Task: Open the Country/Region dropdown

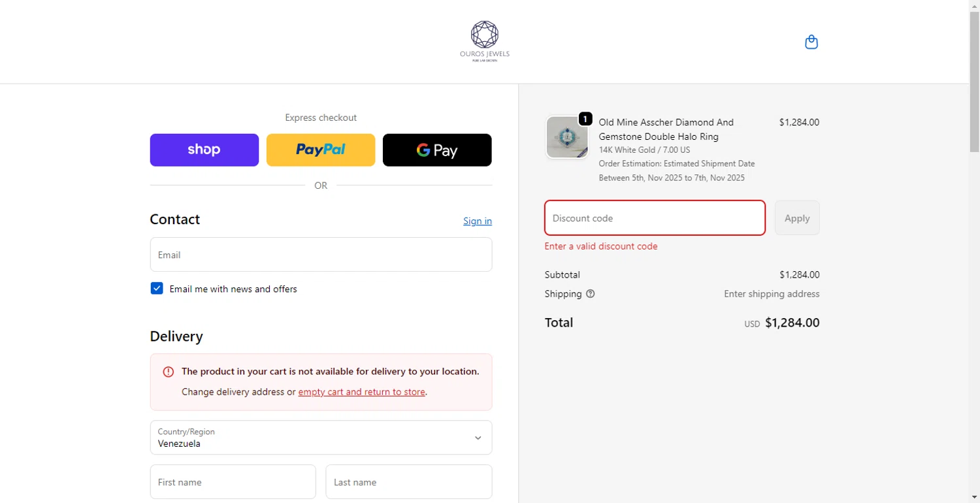Action: point(321,438)
